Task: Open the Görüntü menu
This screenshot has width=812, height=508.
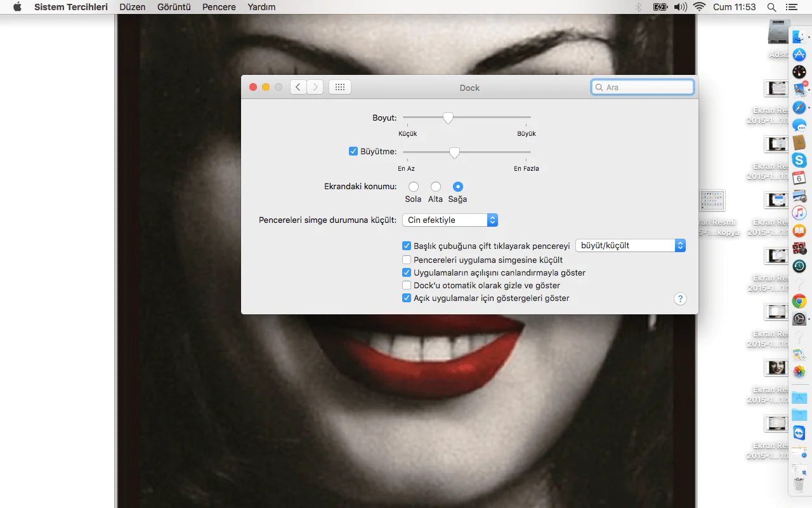Action: [x=174, y=7]
